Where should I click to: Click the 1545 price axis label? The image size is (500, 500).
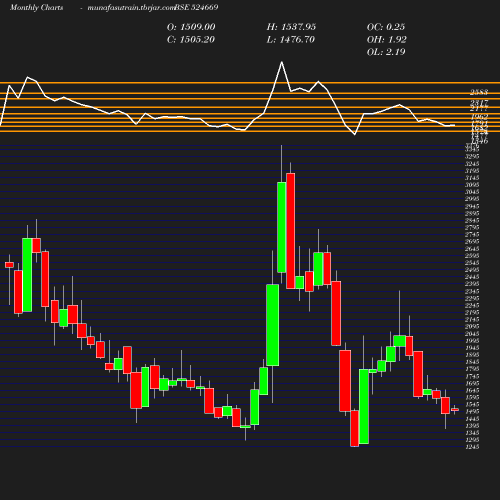pyautogui.click(x=472, y=405)
